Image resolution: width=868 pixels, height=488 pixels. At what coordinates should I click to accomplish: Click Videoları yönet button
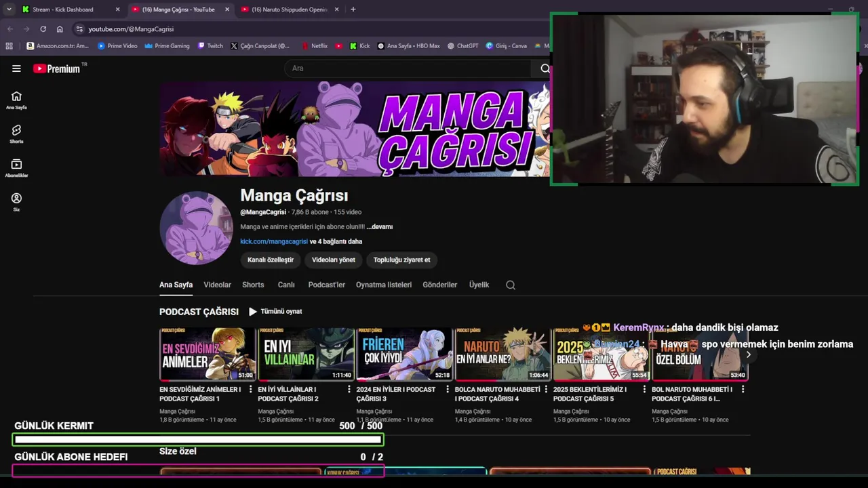point(334,260)
